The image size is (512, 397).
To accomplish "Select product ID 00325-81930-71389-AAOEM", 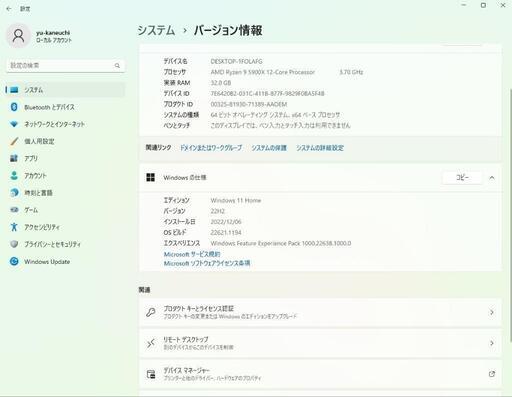I will 249,104.
